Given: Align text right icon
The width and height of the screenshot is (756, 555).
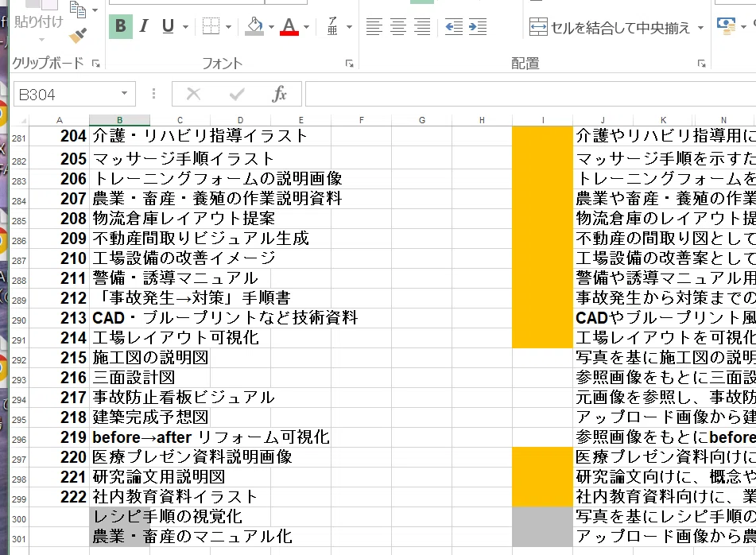Looking at the screenshot, I should (x=422, y=26).
